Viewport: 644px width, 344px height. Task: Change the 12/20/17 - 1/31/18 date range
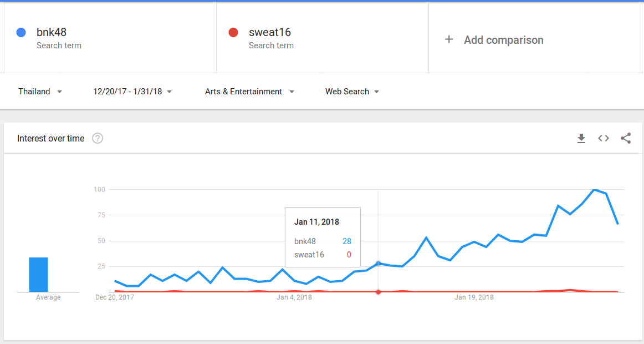(132, 92)
